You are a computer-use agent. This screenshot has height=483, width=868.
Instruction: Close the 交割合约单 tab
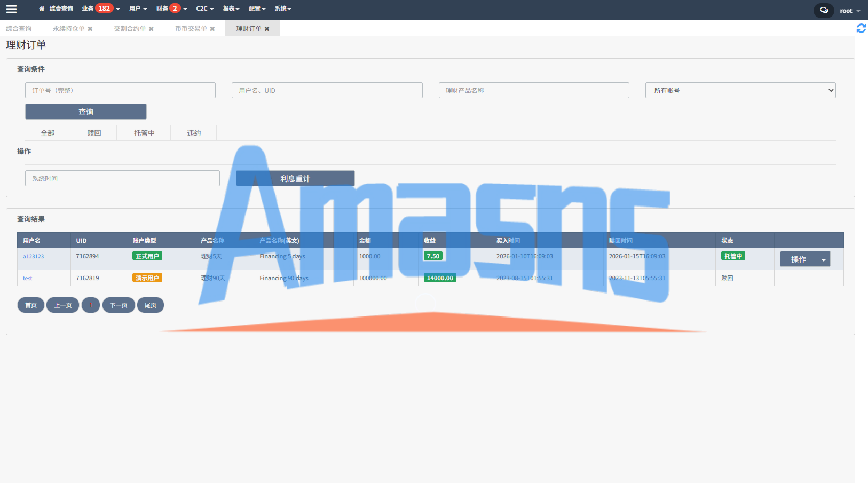151,29
